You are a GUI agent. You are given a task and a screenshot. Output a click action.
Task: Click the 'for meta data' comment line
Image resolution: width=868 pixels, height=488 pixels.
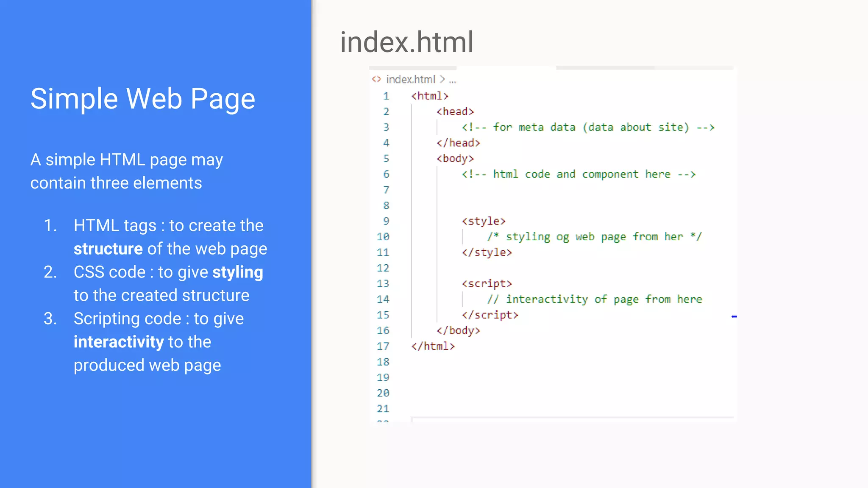pyautogui.click(x=588, y=127)
